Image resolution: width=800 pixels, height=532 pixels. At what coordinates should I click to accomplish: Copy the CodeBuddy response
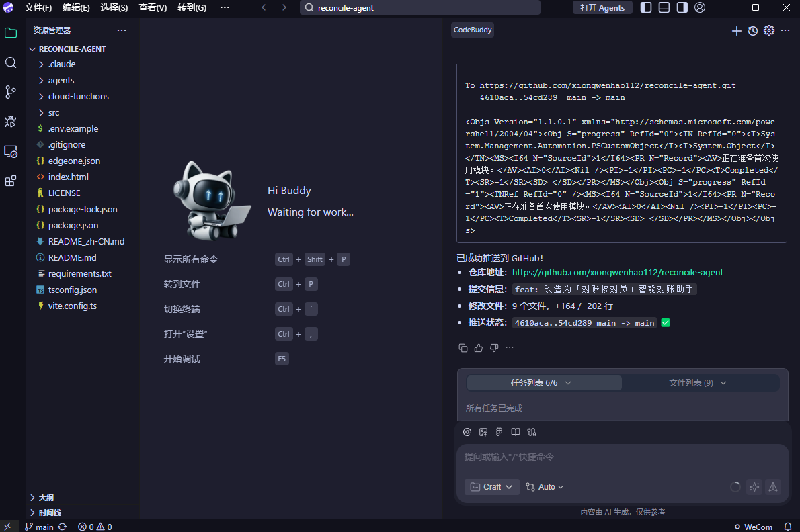pos(463,348)
